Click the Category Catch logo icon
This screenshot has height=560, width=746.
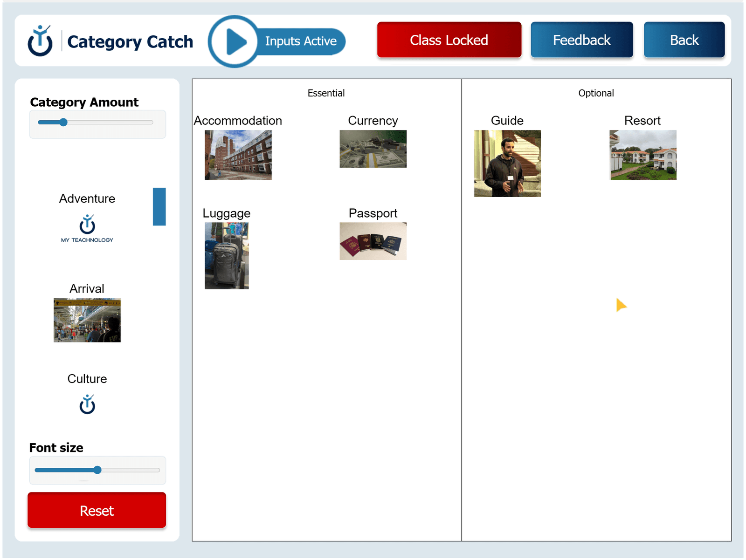pos(40,41)
